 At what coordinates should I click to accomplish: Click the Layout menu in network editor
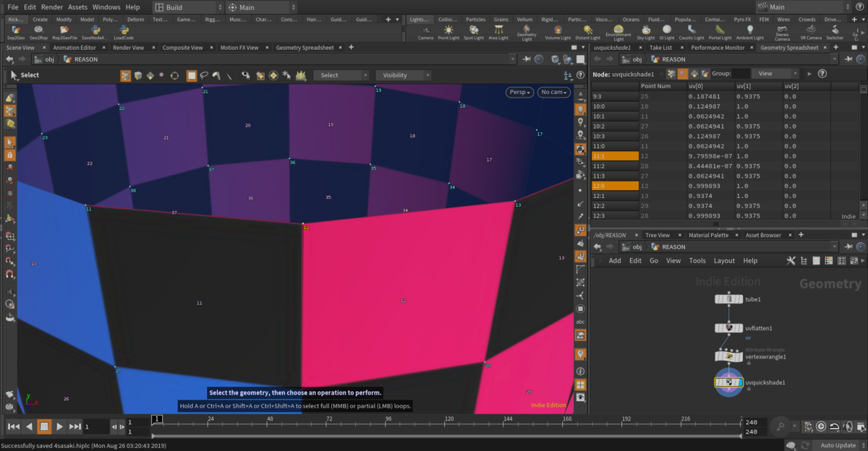[x=723, y=261]
